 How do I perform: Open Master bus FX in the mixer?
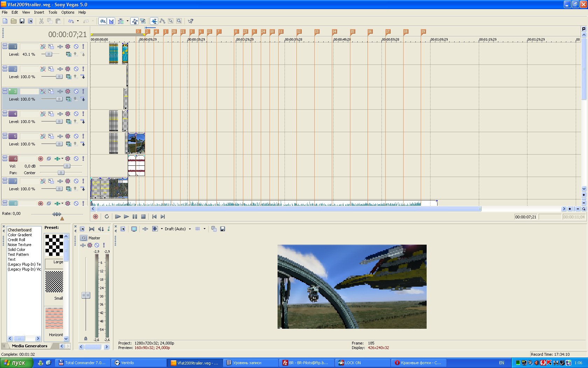point(90,245)
